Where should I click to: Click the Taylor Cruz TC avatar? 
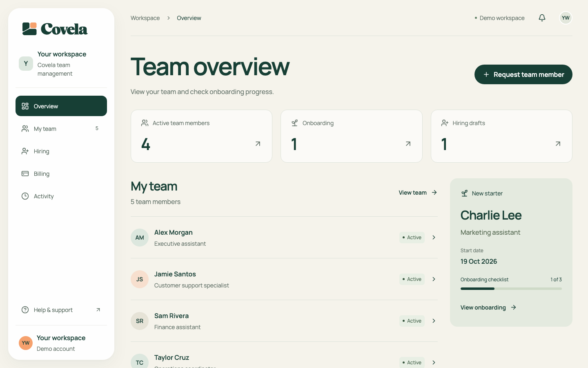click(140, 361)
